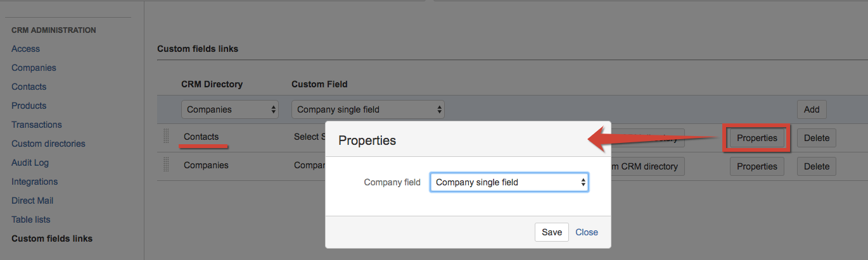Image resolution: width=868 pixels, height=260 pixels.
Task: Click drag handle of Companies row
Action: [166, 165]
